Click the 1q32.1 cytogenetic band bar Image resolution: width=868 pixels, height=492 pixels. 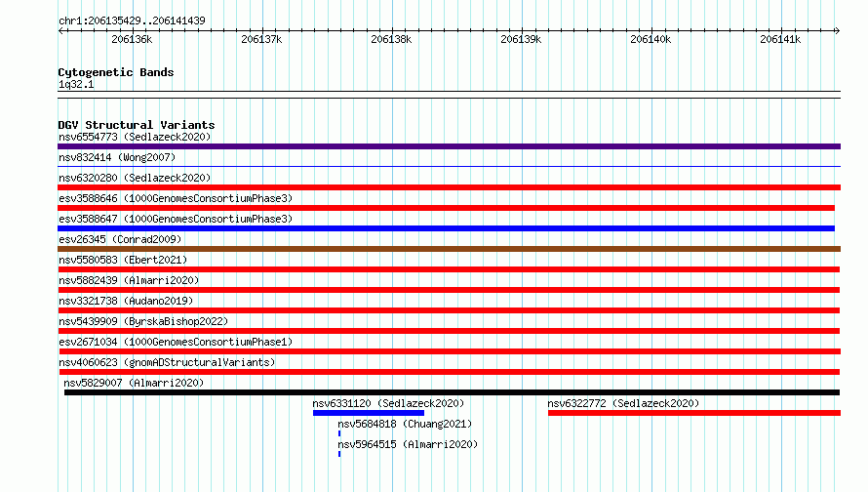449,95
